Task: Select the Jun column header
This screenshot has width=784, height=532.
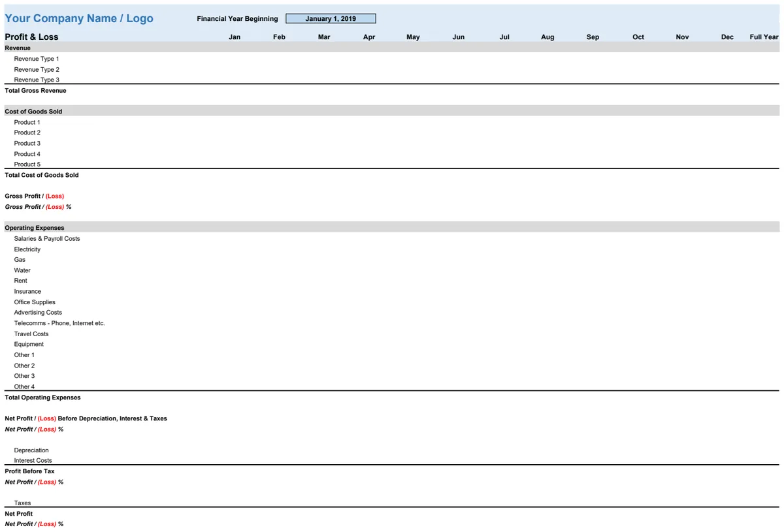Action: pyautogui.click(x=459, y=37)
